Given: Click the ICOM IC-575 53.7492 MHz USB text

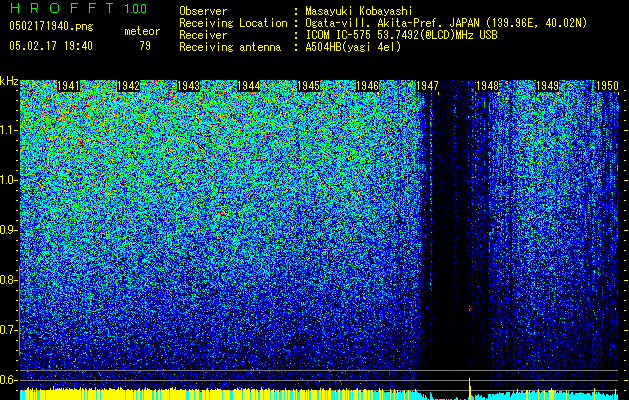Looking at the screenshot, I should pos(401,35).
